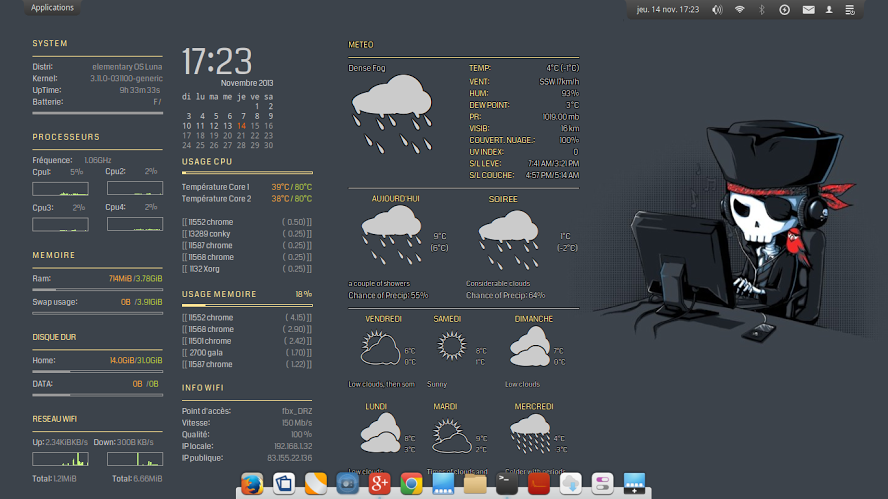This screenshot has width=888, height=499.
Task: Click the Wi-Fi Up traffic graph
Action: (x=60, y=459)
